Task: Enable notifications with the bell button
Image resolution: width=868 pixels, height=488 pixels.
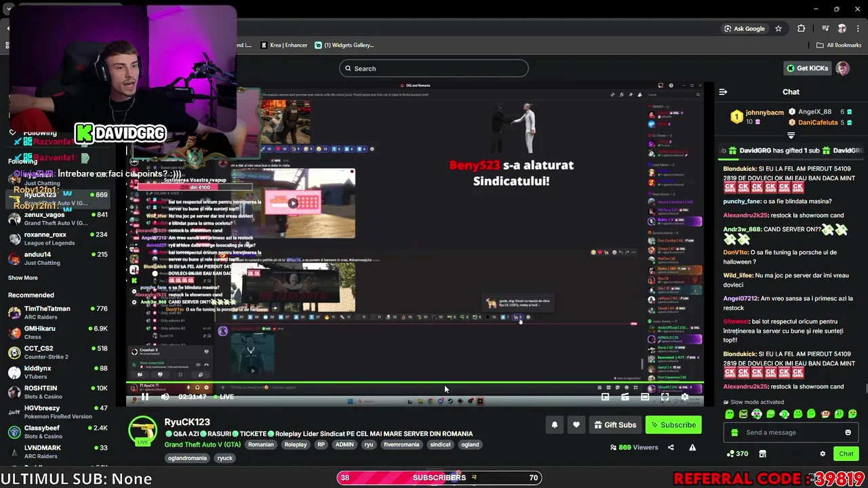Action: (554, 425)
